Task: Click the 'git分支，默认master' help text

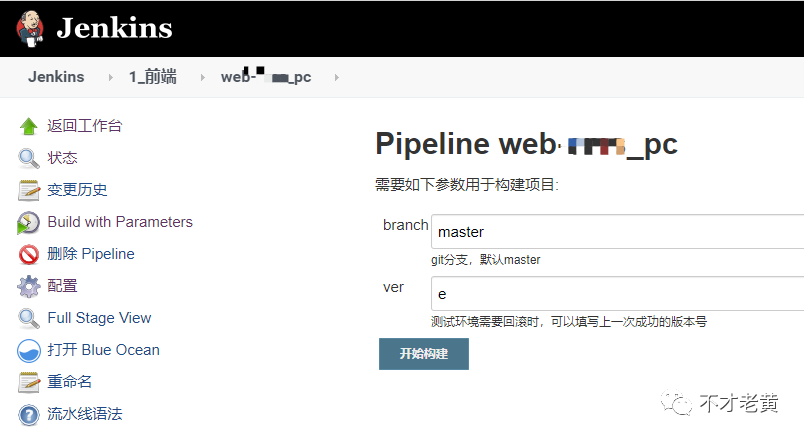Action: coord(486,260)
